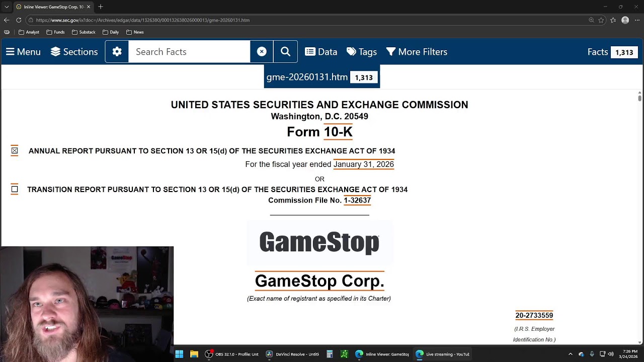
Task: Switch to Live streaming YouTube taskbar window
Action: click(x=443, y=354)
